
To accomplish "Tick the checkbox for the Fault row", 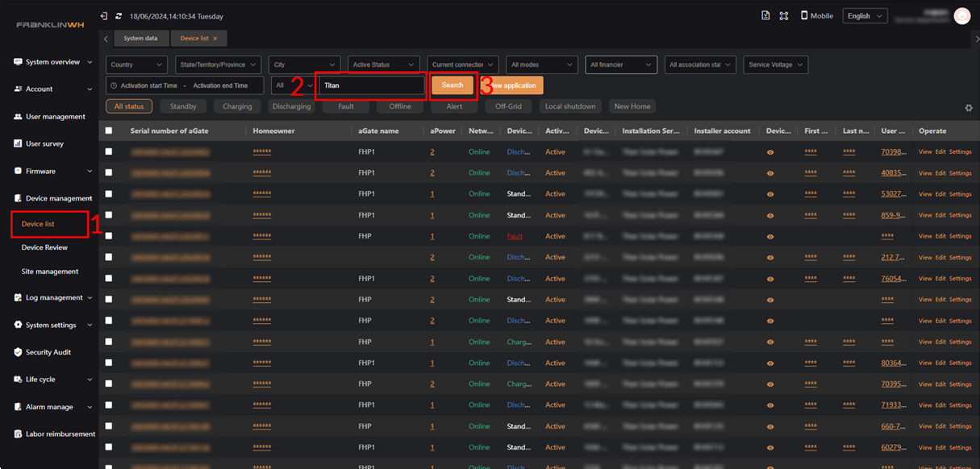I will pyautogui.click(x=109, y=236).
